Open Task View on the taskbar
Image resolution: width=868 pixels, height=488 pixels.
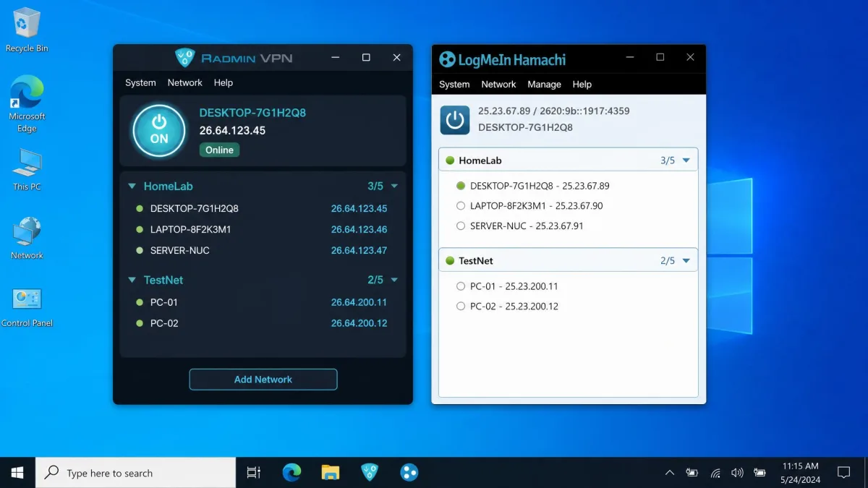click(253, 473)
